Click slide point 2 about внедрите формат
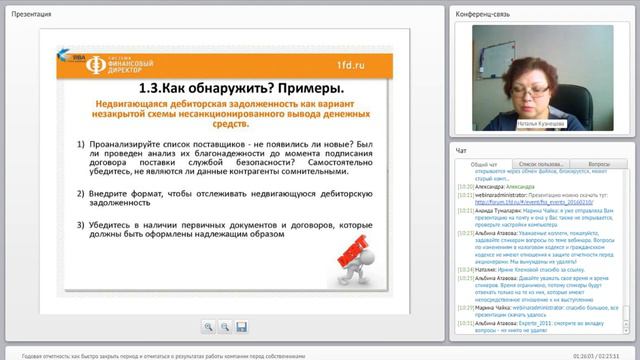This screenshot has width=640, height=360. pos(224,198)
